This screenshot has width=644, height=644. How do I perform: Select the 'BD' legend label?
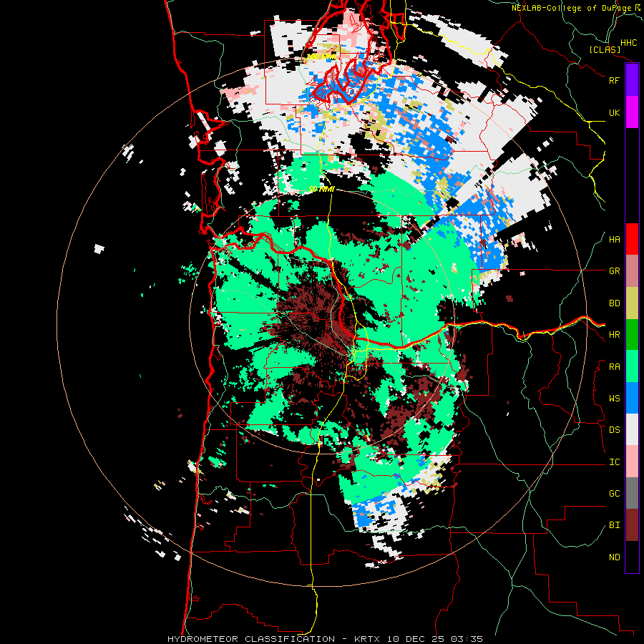pos(614,303)
